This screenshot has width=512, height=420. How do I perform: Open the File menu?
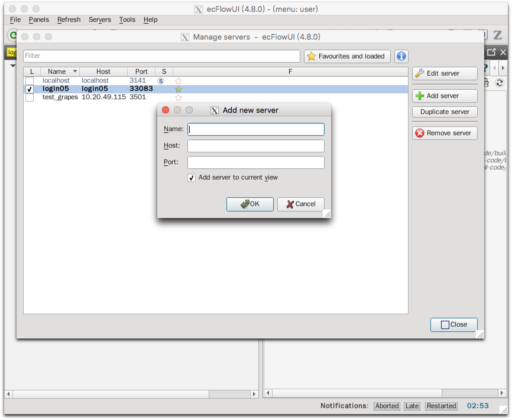pyautogui.click(x=15, y=19)
